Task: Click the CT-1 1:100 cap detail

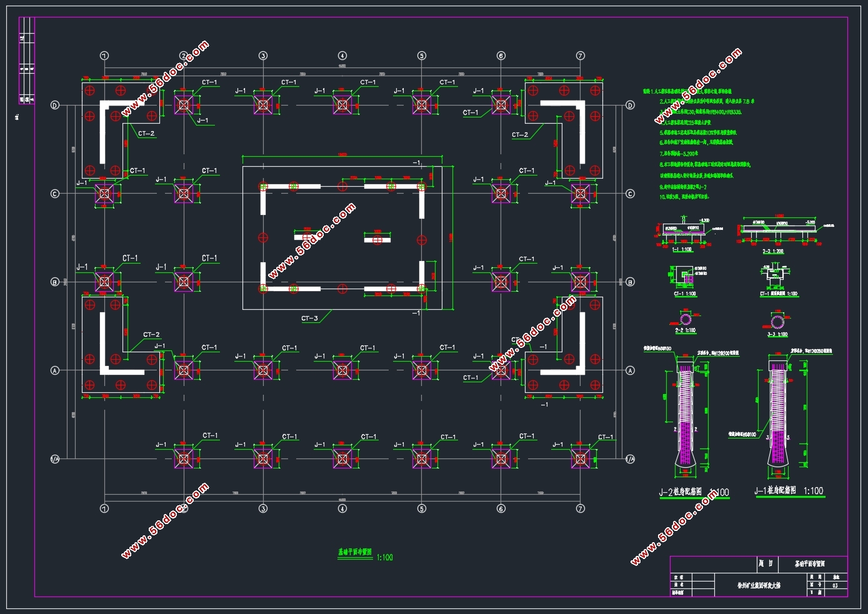Action: [686, 280]
